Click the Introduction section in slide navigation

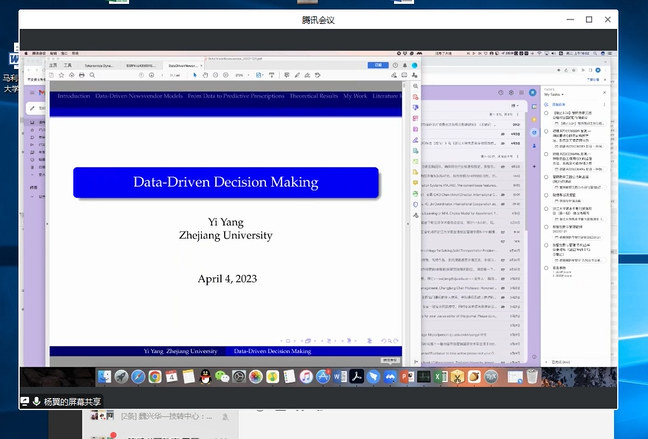point(73,96)
